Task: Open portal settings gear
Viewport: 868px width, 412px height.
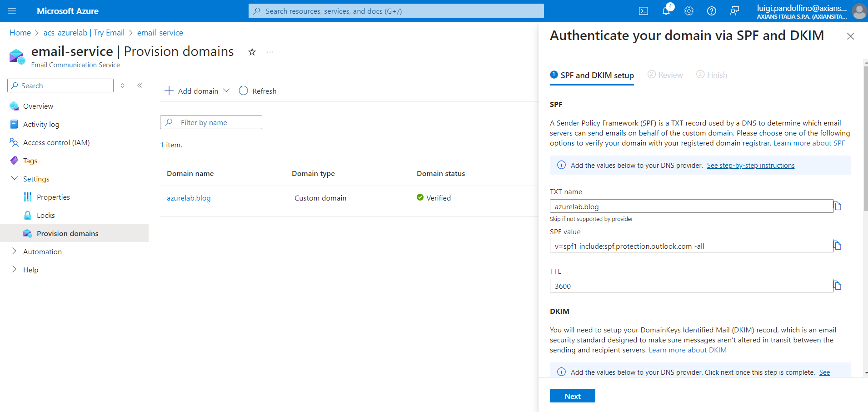Action: pyautogui.click(x=689, y=11)
